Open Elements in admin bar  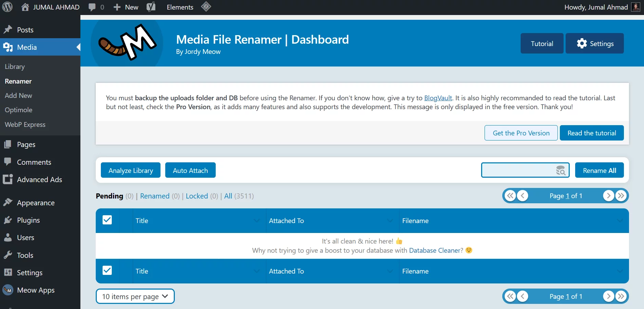180,7
